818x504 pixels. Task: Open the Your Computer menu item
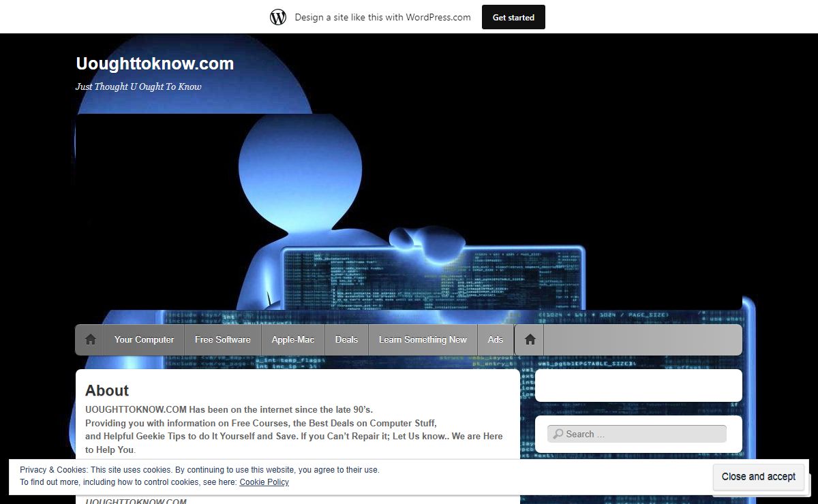[x=145, y=339]
